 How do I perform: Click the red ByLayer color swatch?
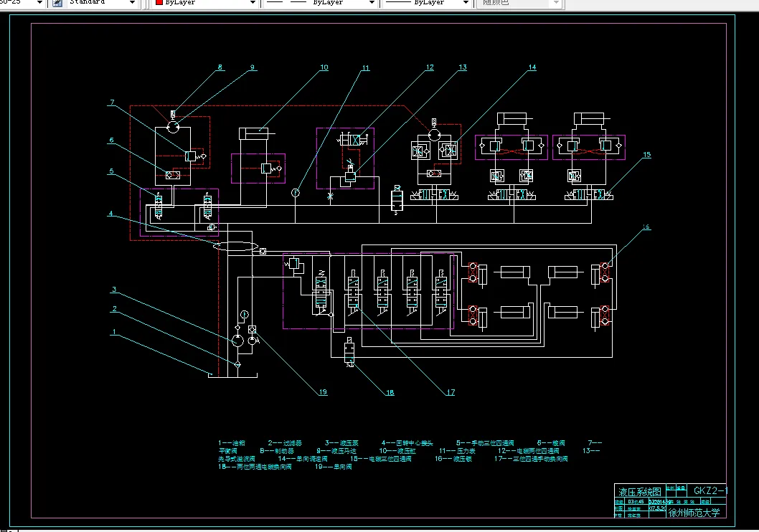(x=159, y=2)
